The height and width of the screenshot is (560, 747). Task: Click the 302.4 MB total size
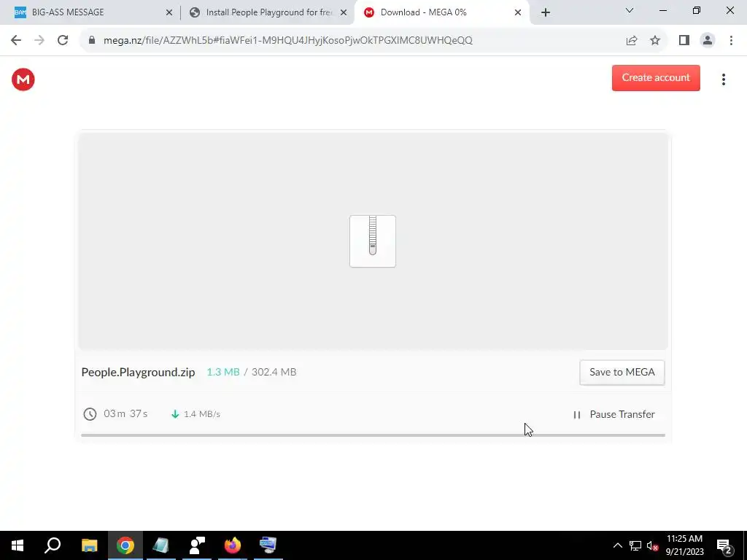tap(274, 373)
